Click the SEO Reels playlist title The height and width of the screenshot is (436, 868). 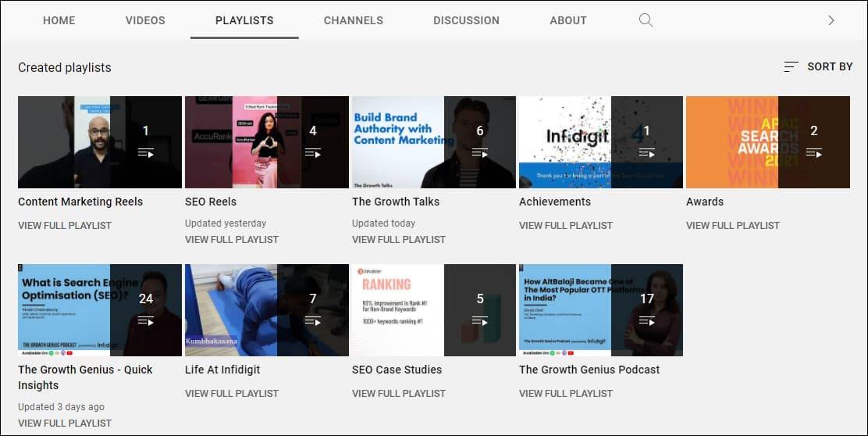pos(210,202)
